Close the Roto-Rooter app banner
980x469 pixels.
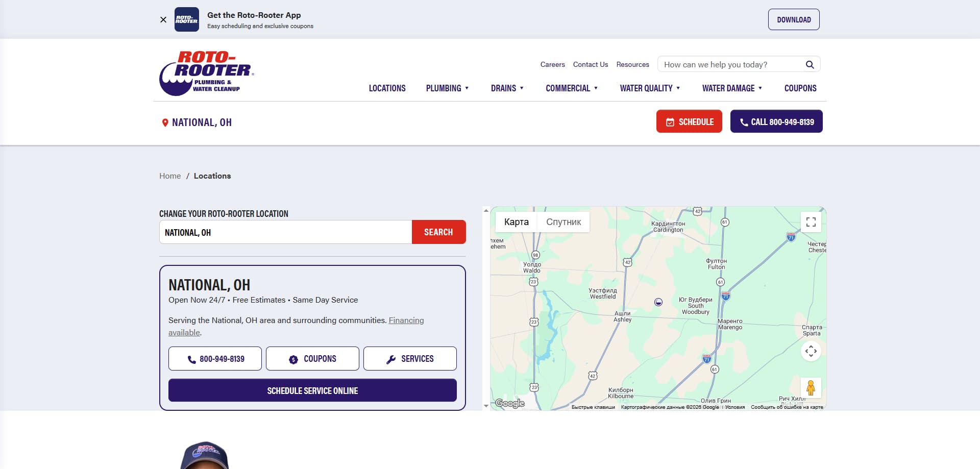163,20
